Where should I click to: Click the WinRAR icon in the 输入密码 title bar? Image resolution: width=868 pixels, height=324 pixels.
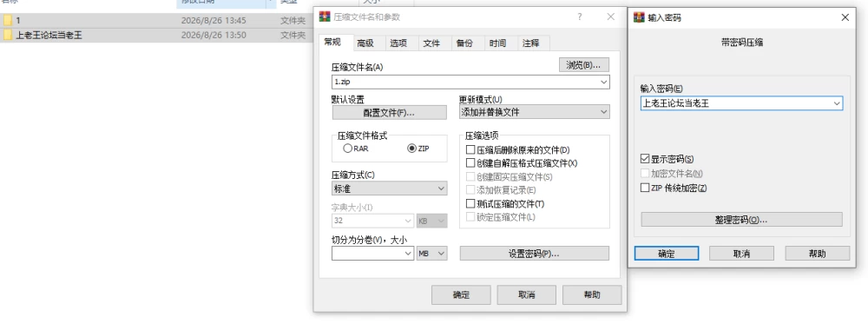pos(639,17)
